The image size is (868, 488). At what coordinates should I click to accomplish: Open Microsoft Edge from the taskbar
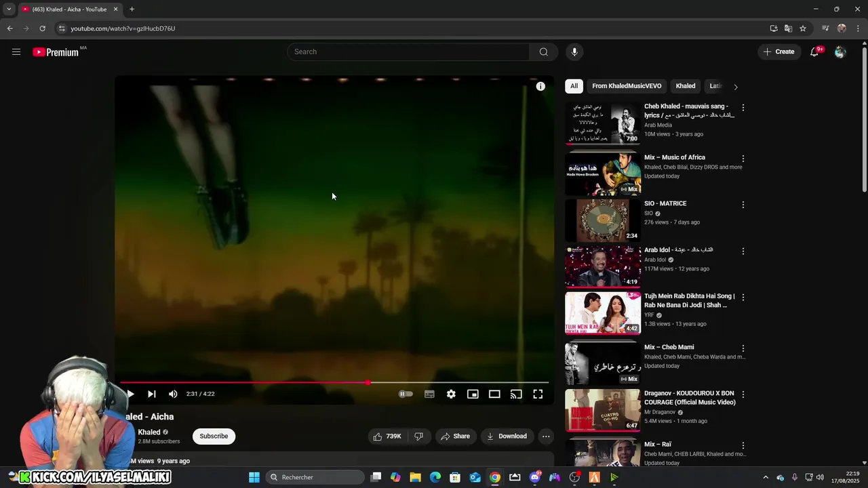coord(435,477)
